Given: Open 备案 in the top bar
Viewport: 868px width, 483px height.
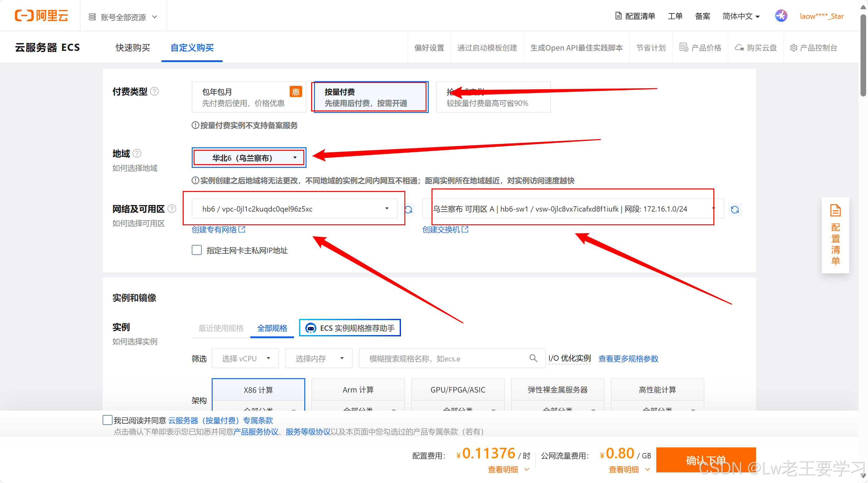Looking at the screenshot, I should 702,16.
